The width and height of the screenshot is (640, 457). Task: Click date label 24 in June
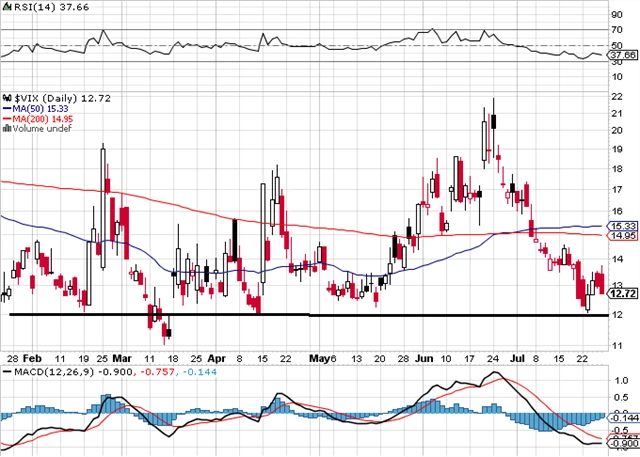click(493, 359)
